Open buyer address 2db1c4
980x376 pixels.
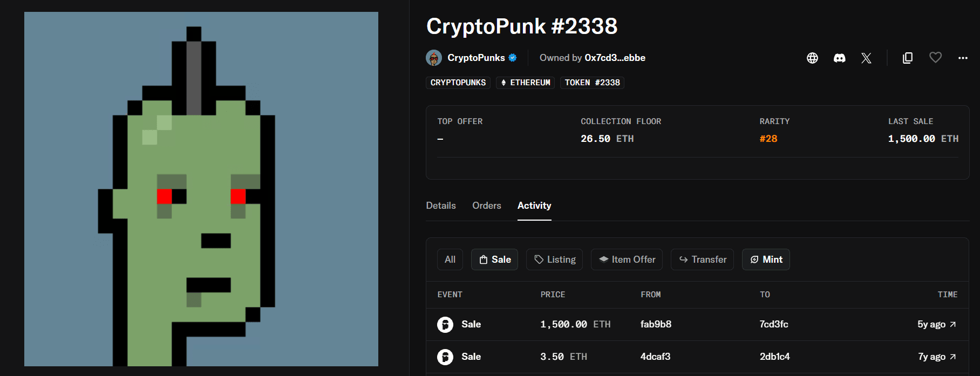[775, 357]
